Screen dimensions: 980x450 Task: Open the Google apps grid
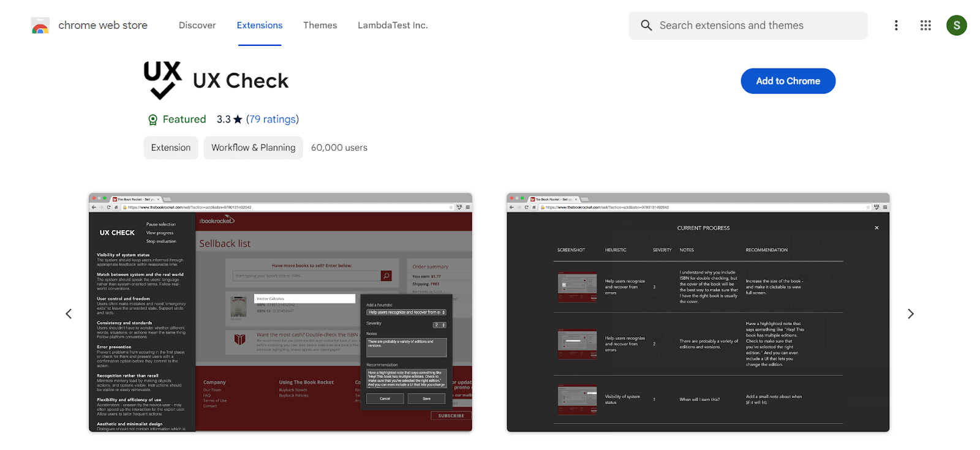[x=925, y=25]
